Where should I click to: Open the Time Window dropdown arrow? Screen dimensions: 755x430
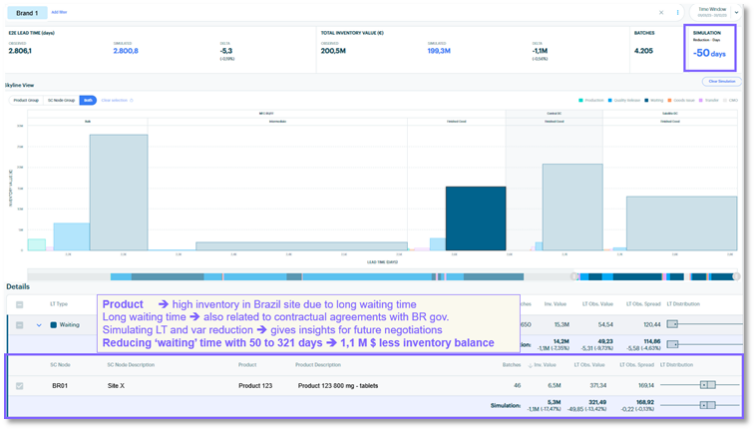tap(736, 13)
